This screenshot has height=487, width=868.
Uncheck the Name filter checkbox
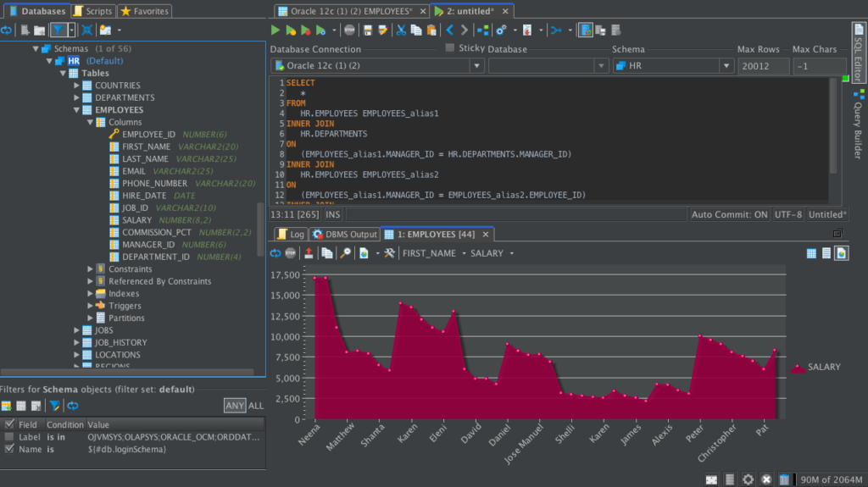point(9,449)
